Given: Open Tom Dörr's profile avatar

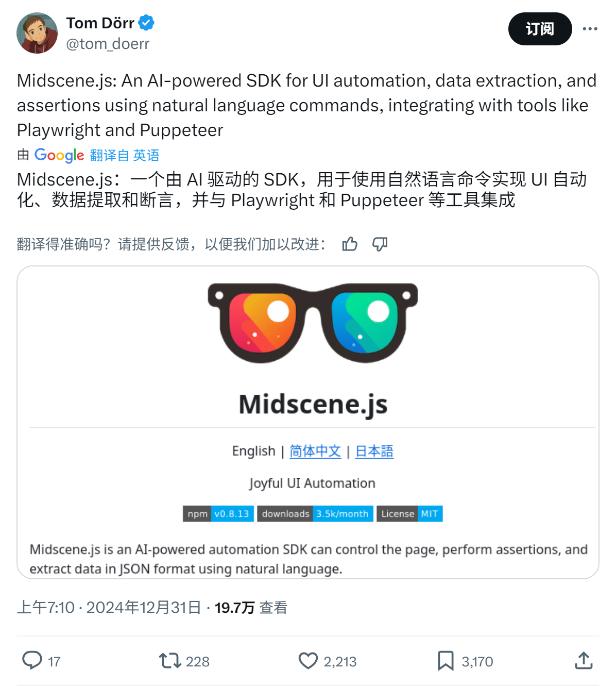Looking at the screenshot, I should click(x=37, y=33).
